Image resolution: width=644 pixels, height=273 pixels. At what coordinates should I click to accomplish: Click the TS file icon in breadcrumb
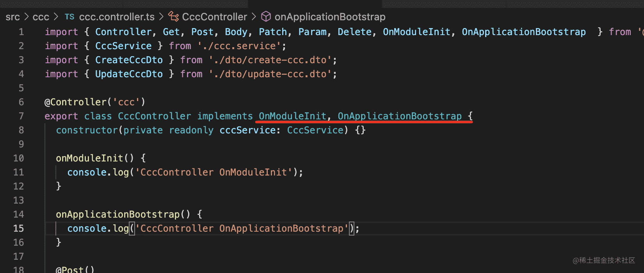tap(69, 17)
